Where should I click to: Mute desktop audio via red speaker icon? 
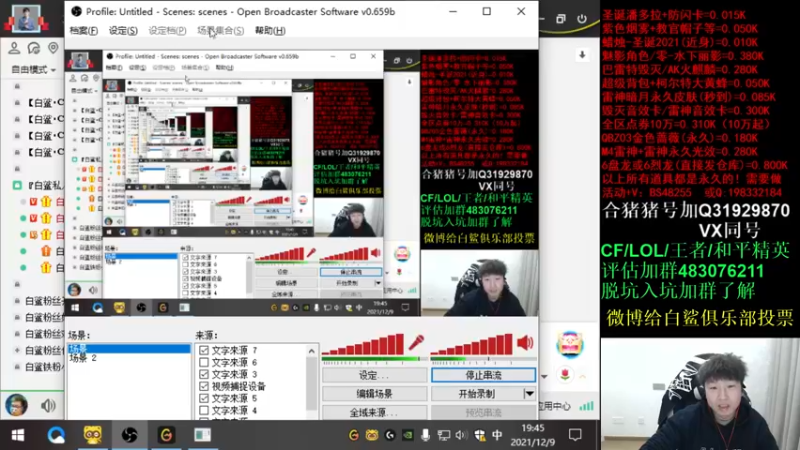click(525, 342)
